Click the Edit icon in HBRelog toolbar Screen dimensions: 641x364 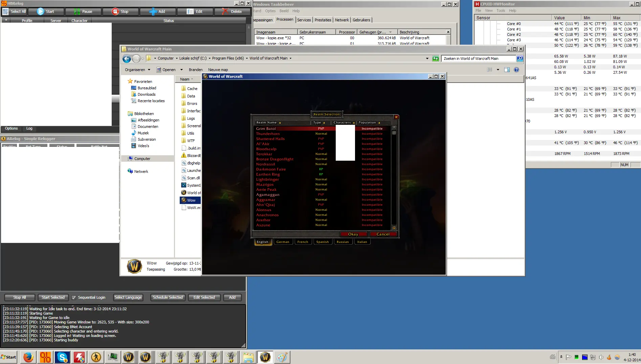click(190, 12)
